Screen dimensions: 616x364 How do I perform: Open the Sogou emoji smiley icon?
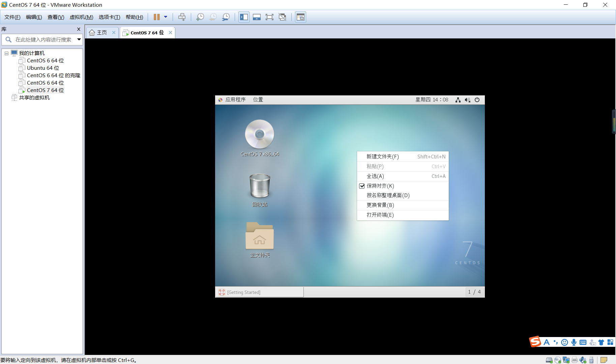[x=565, y=342]
